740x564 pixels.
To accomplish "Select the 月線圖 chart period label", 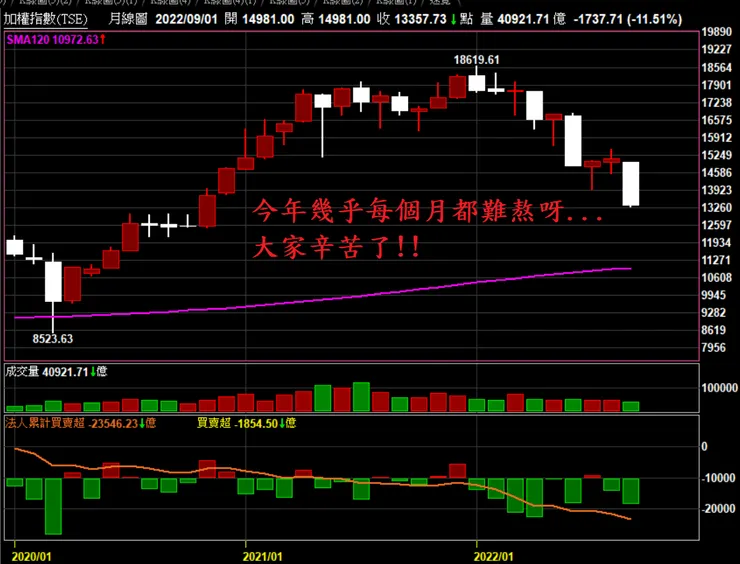I will click(x=128, y=19).
